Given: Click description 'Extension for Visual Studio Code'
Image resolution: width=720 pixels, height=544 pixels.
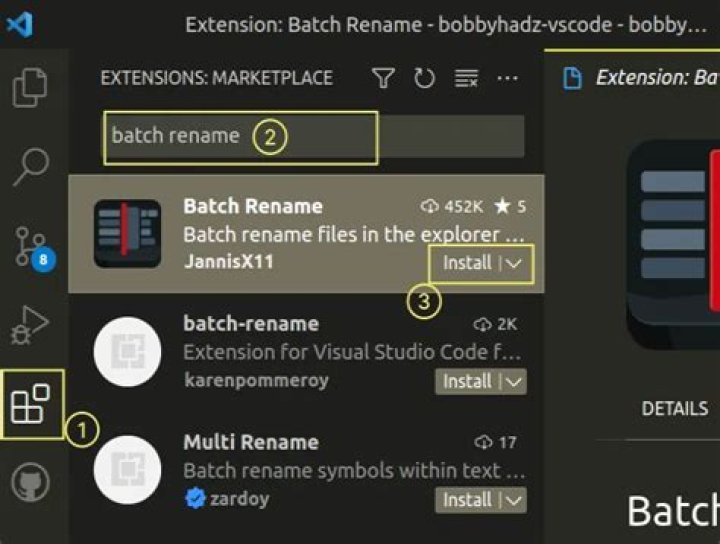Looking at the screenshot, I should click(x=352, y=352).
